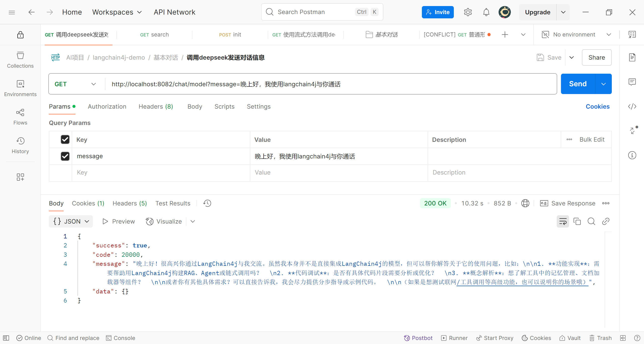
Task: Open the Flows sidebar section
Action: [x=20, y=117]
